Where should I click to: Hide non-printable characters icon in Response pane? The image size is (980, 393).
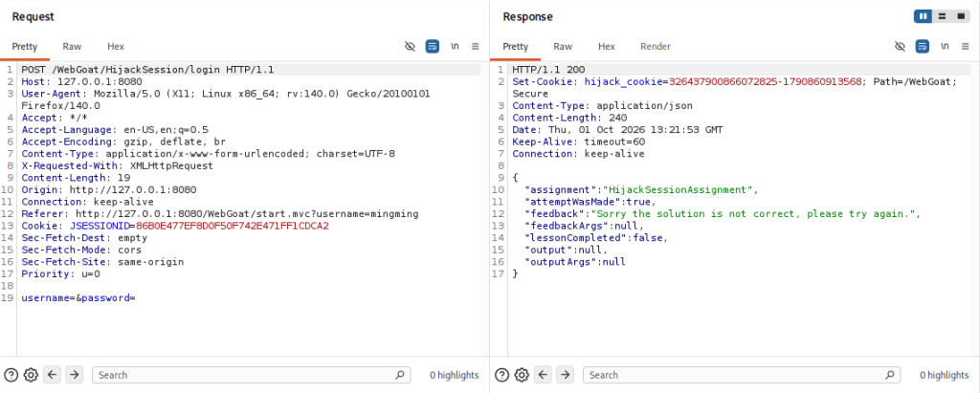(900, 46)
